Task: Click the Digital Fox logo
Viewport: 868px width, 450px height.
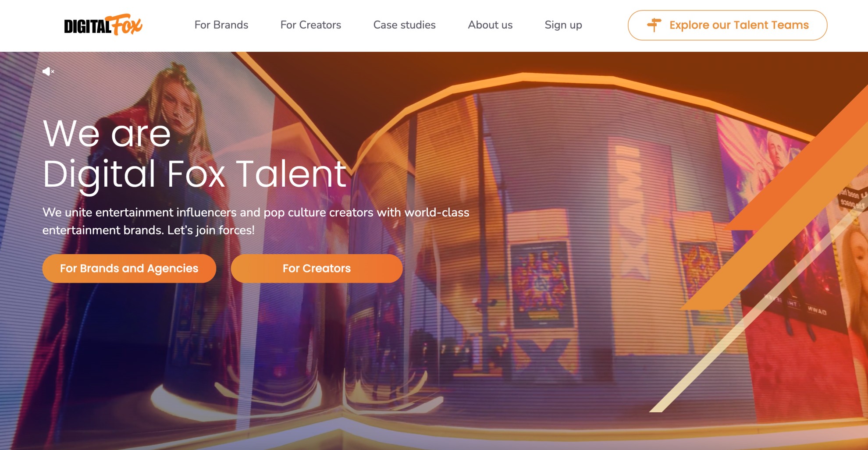Action: 103,25
